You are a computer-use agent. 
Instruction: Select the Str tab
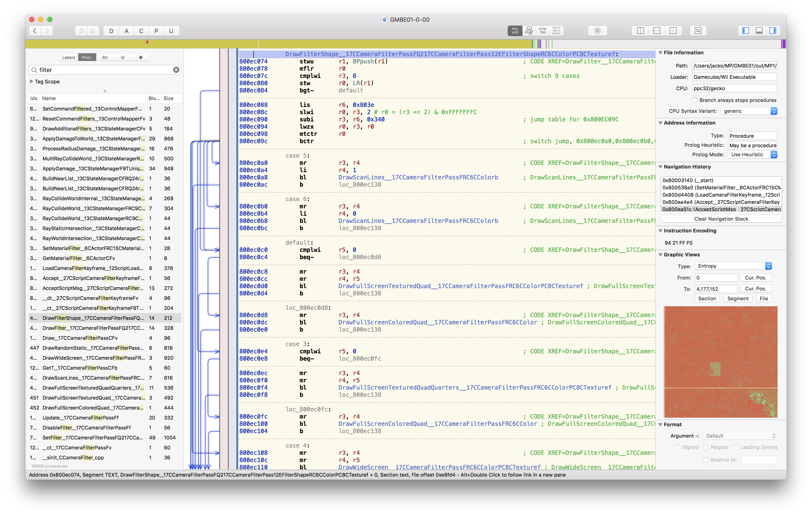[105, 57]
